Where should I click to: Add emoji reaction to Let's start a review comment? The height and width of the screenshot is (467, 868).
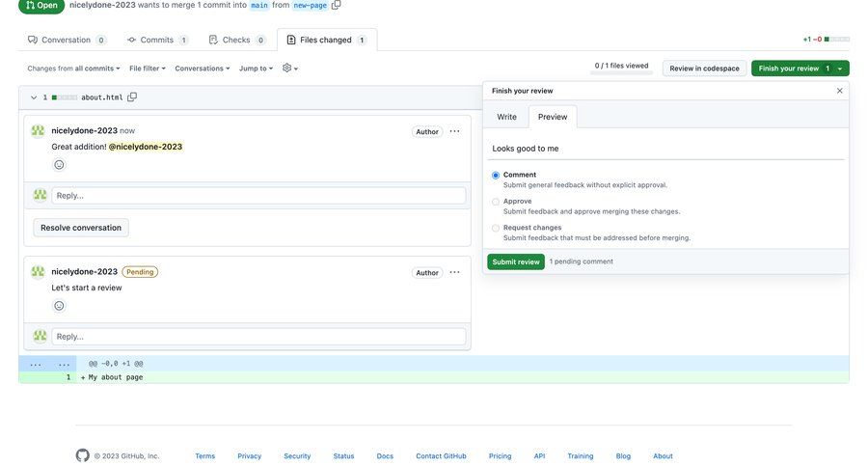tap(59, 306)
